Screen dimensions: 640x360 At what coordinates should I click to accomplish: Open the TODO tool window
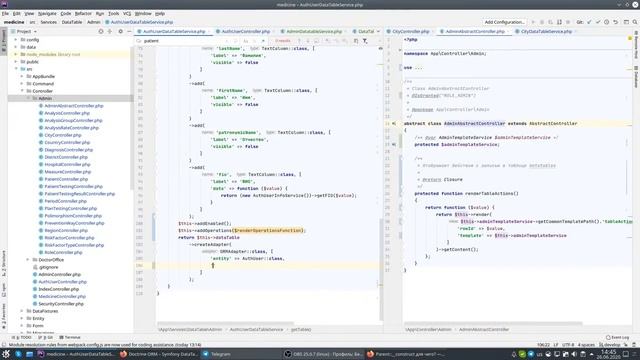click(x=22, y=338)
